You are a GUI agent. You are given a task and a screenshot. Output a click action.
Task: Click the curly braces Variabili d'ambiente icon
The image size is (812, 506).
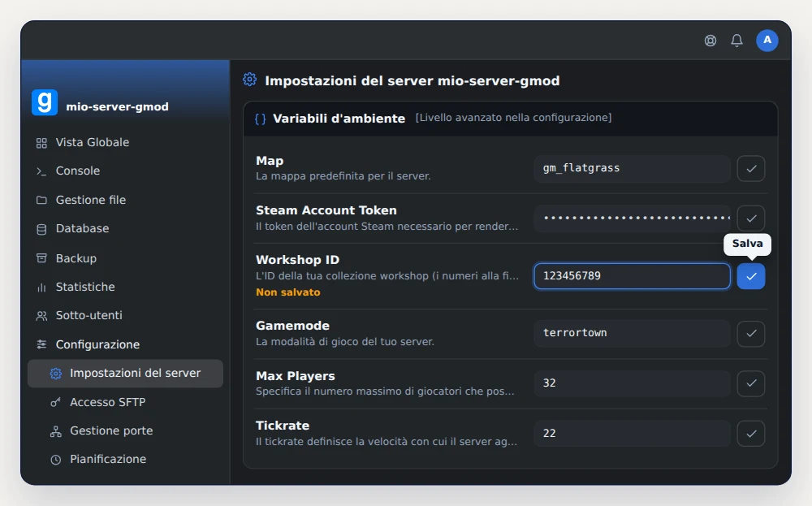coord(260,119)
